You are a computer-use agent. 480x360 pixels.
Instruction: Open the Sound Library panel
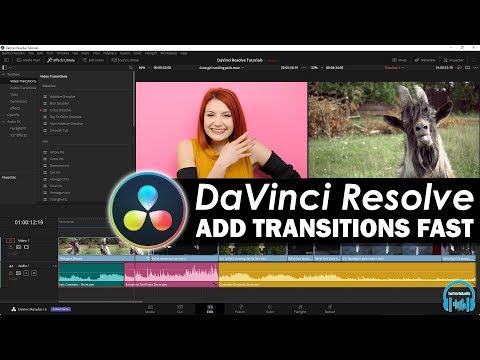coord(125,60)
